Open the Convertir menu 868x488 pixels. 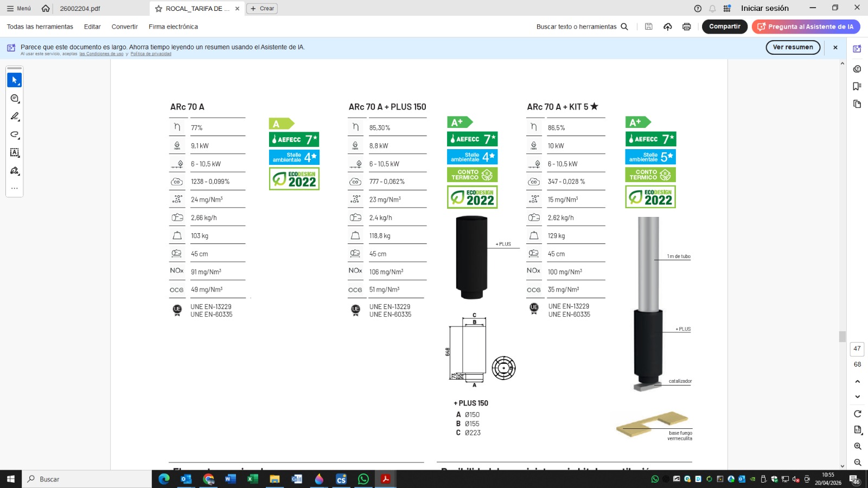coord(125,27)
